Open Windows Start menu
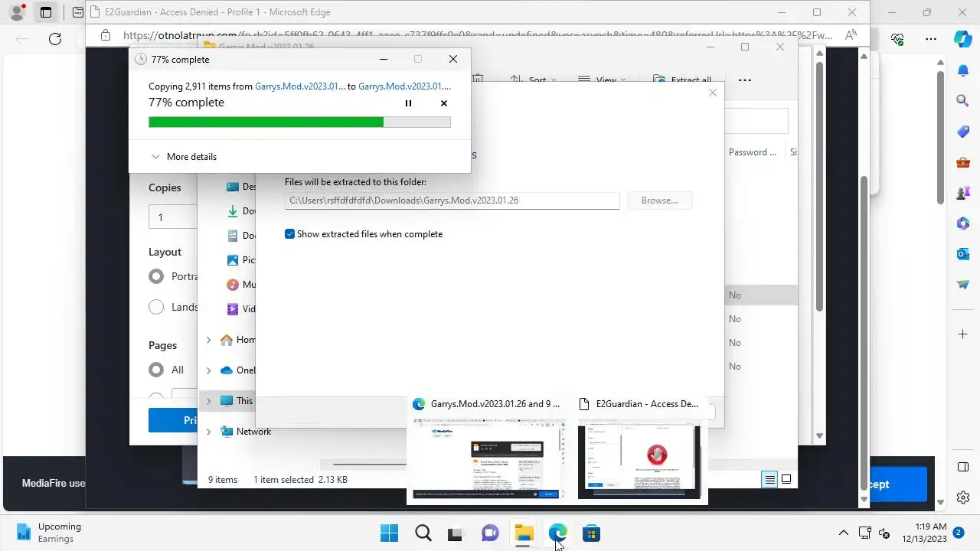980x551 pixels. (x=389, y=533)
